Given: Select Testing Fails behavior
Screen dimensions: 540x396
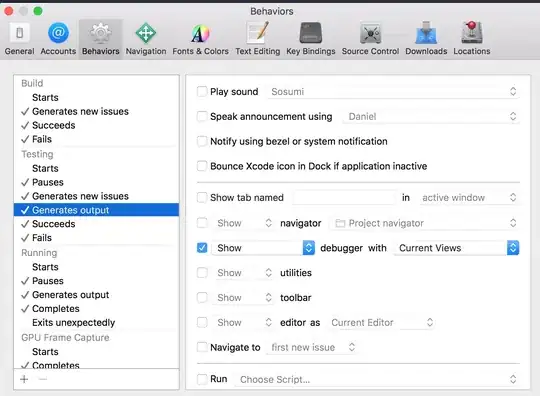Looking at the screenshot, I should pos(96,238).
